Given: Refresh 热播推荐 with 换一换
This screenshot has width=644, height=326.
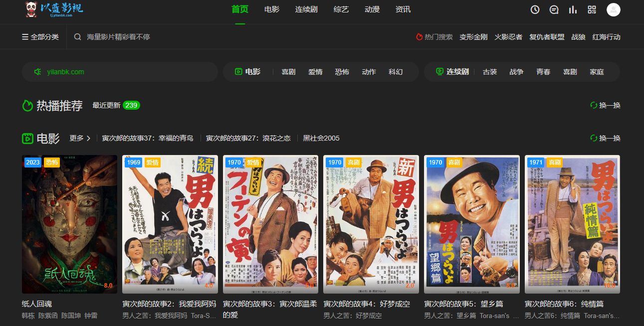Looking at the screenshot, I should tap(605, 105).
